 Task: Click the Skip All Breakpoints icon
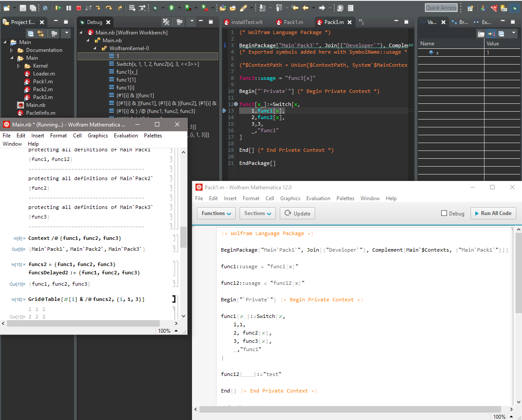(45, 8)
